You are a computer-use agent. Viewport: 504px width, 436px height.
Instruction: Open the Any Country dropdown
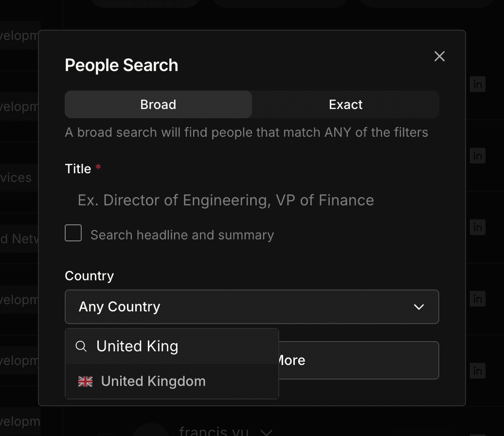(252, 307)
